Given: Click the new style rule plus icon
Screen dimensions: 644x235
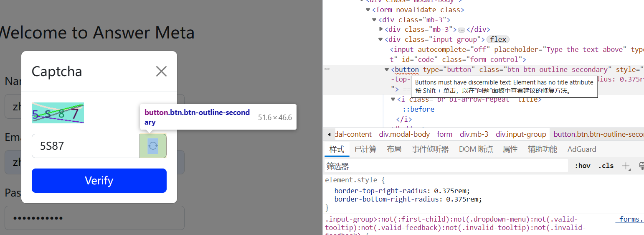Looking at the screenshot, I should click(626, 166).
